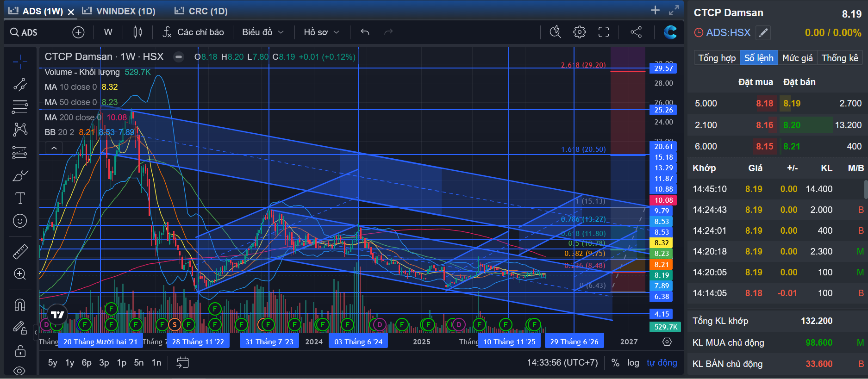Select the buy price 8.18 cell
868x379 pixels.
(x=764, y=103)
